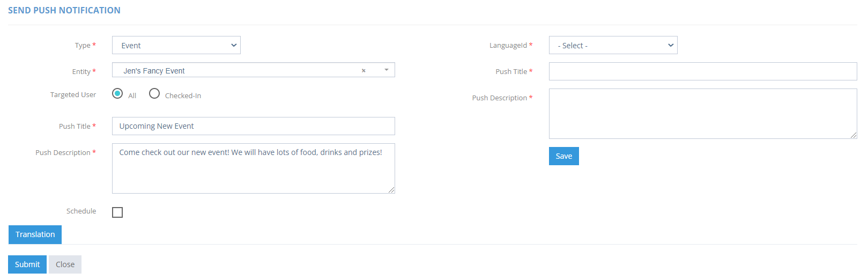
Task: Expand the Entity dropdown arrow
Action: click(387, 70)
